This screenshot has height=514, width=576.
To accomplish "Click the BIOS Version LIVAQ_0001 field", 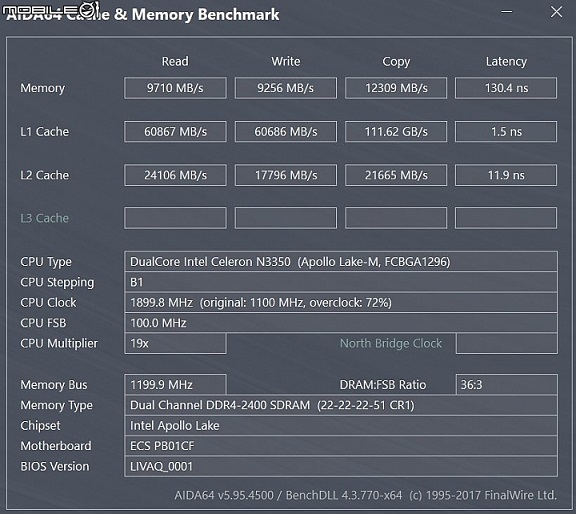I will (x=341, y=467).
